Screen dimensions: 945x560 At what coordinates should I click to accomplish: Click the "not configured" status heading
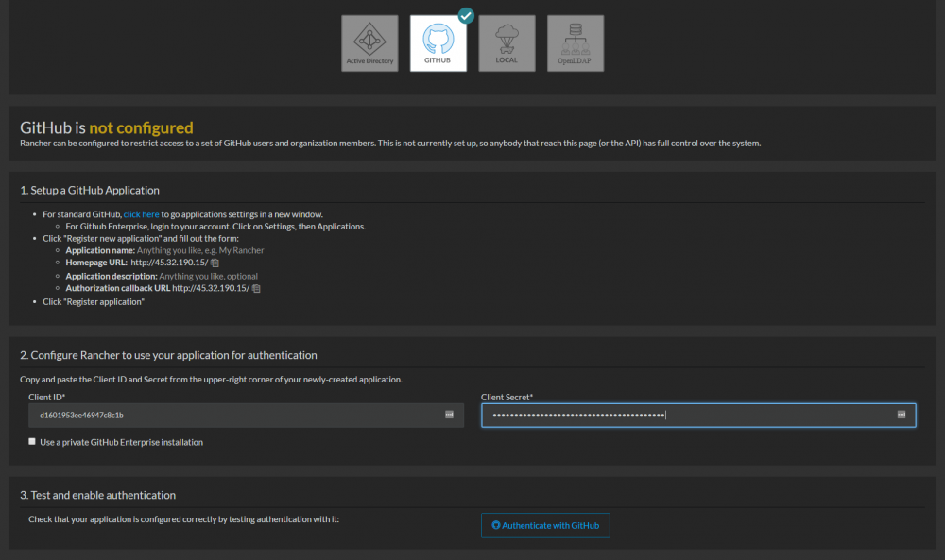(141, 127)
